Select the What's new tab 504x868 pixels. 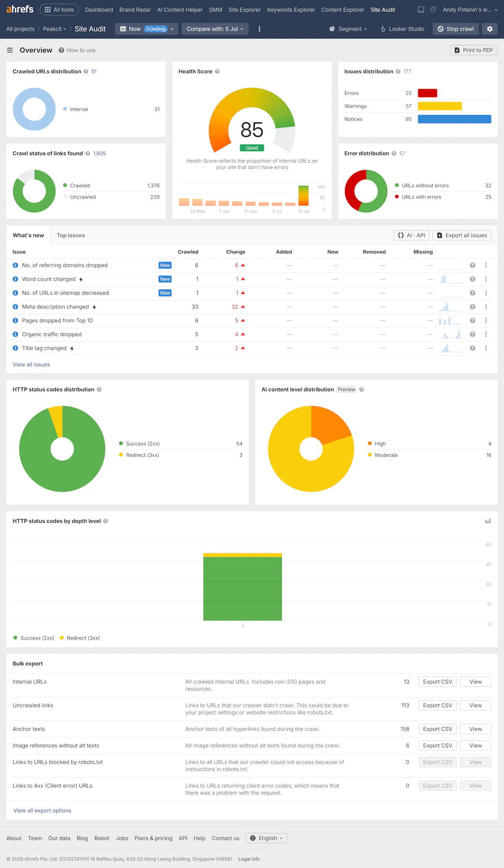28,236
